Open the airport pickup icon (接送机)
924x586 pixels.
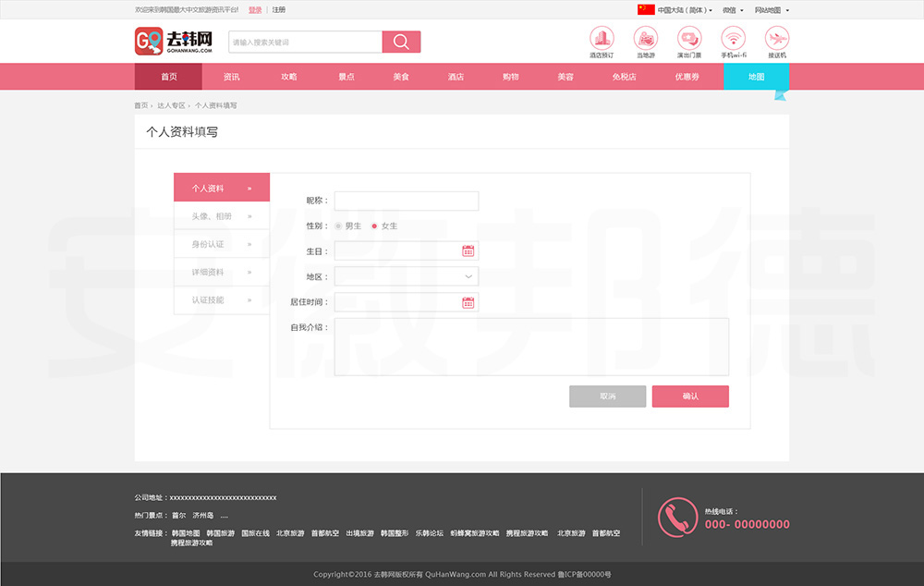[777, 38]
